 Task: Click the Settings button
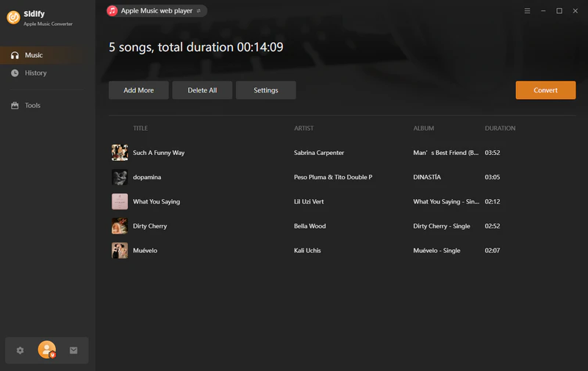[266, 90]
